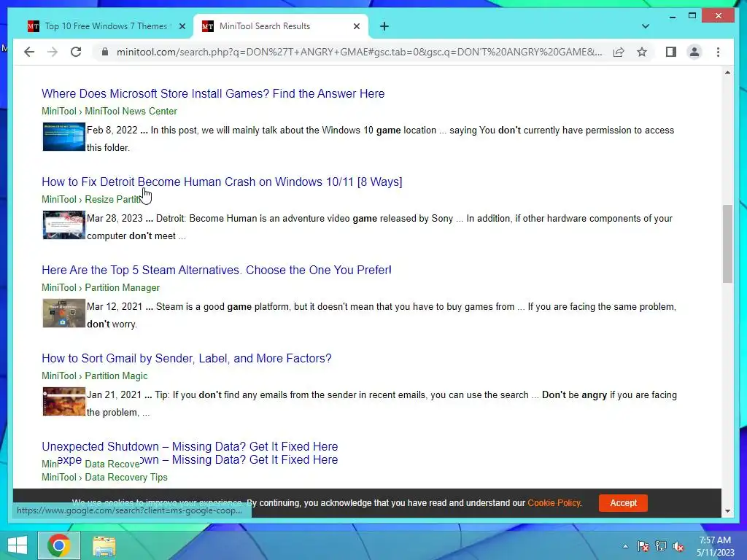The width and height of the screenshot is (747, 560).
Task: Open a new browser tab
Action: (384, 26)
